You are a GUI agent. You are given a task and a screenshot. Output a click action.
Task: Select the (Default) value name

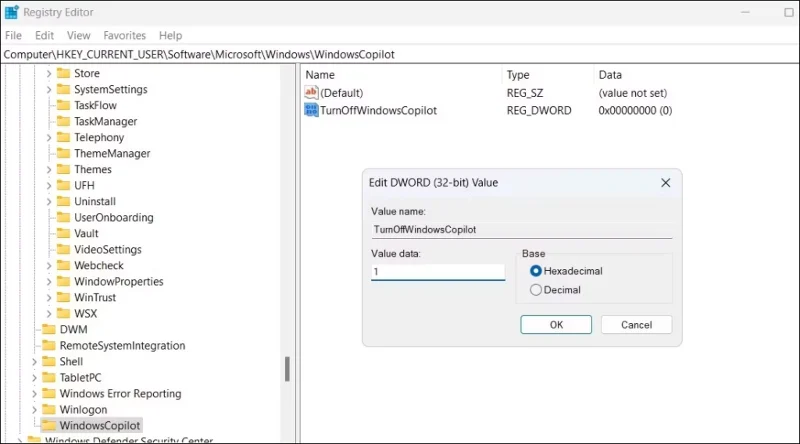pyautogui.click(x=341, y=93)
